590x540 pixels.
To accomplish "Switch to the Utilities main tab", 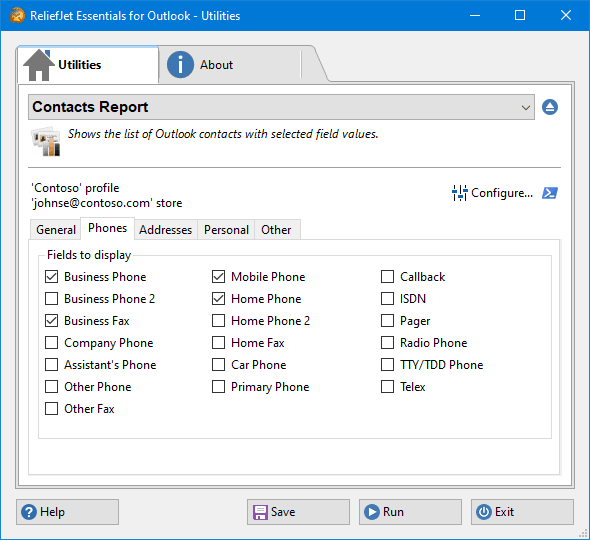I will (x=88, y=65).
